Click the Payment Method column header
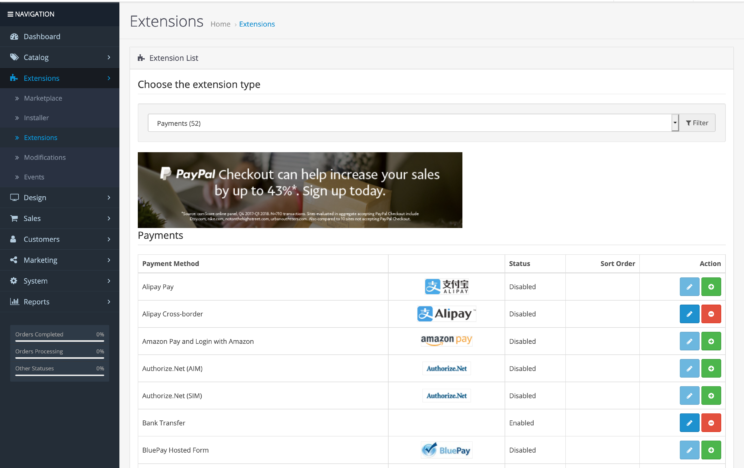This screenshot has width=744, height=468. tap(171, 263)
